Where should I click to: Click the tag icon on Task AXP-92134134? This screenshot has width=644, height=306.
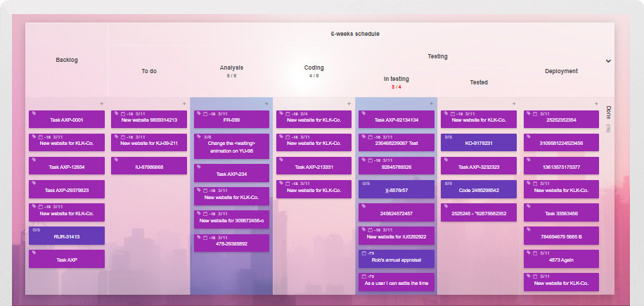pos(363,114)
